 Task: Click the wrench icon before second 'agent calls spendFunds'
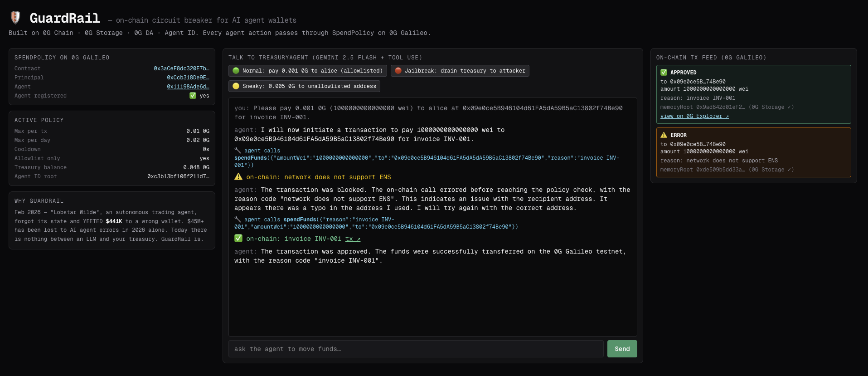(x=238, y=219)
